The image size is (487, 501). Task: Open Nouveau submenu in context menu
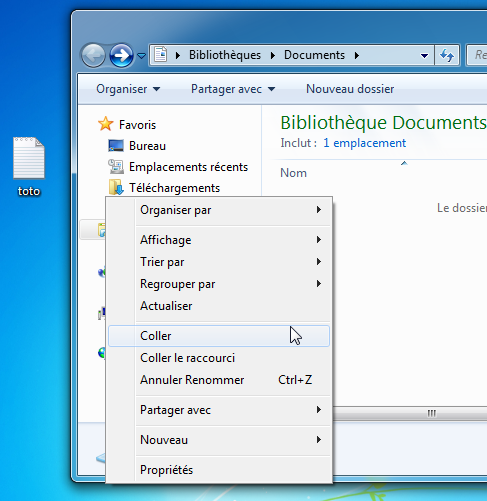coord(219,440)
